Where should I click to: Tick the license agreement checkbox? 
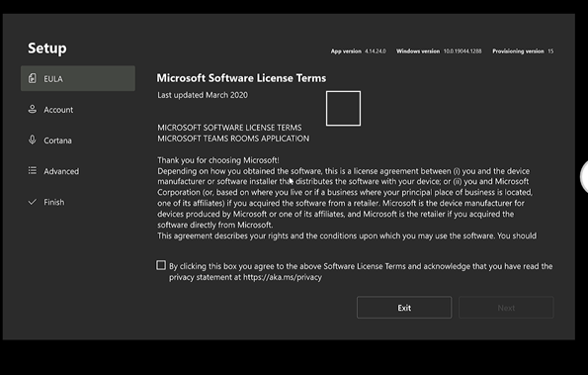(161, 265)
